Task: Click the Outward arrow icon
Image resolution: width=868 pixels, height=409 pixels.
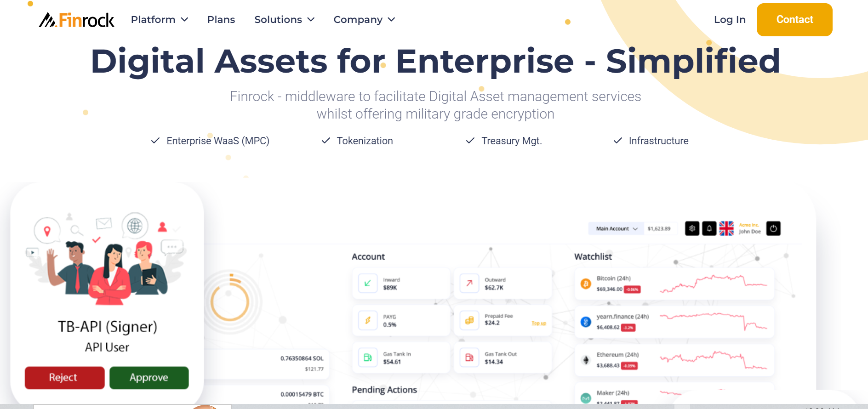Action: coord(469,284)
